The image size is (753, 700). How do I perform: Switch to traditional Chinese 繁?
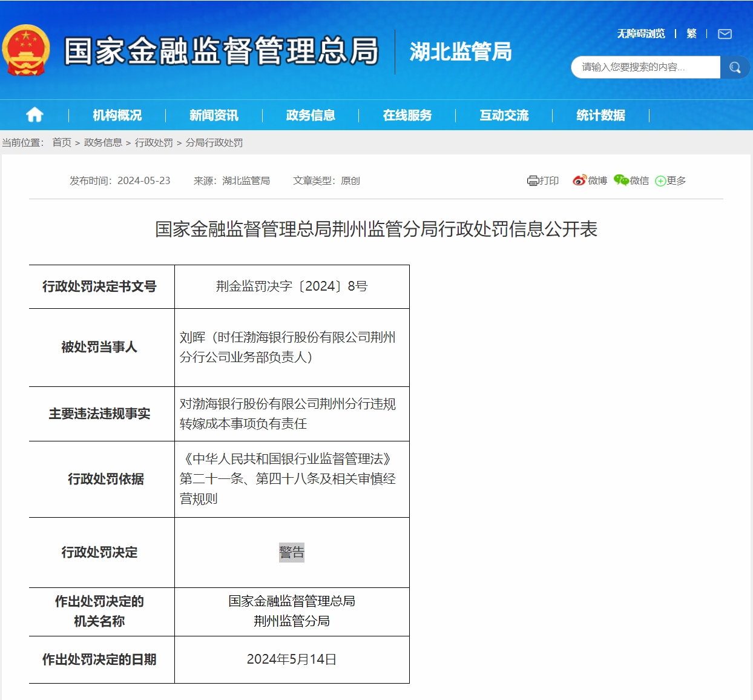(691, 34)
